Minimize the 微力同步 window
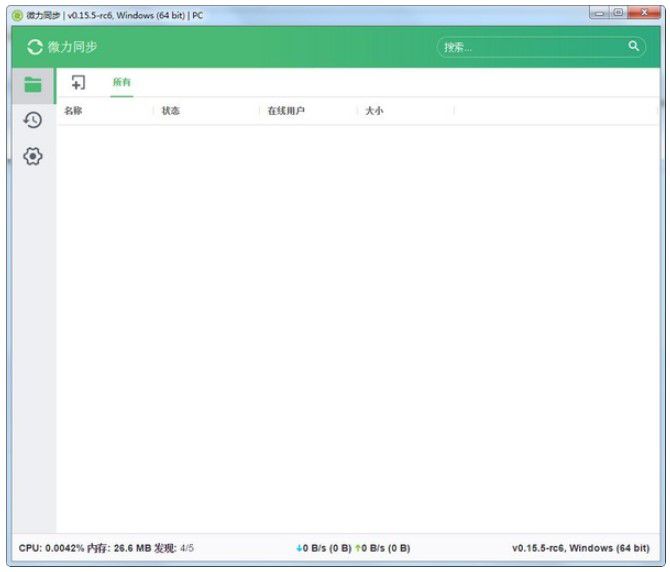The image size is (670, 572). tap(599, 13)
